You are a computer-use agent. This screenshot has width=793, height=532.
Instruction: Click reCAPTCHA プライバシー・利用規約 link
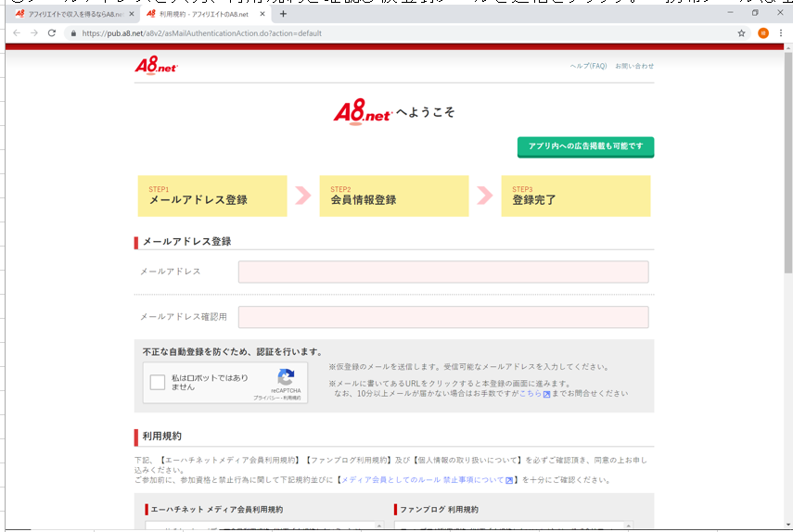pos(276,399)
